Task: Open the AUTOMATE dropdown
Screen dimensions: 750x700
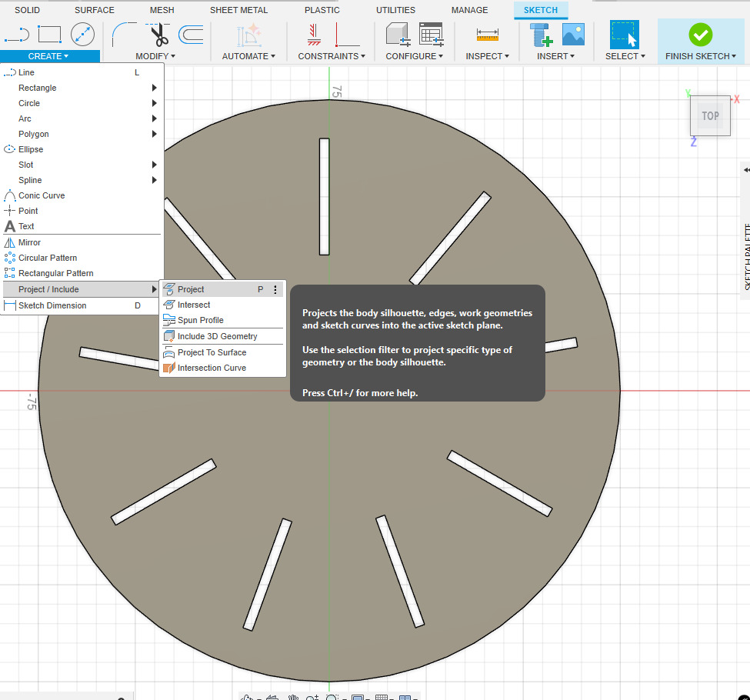Action: (x=248, y=56)
